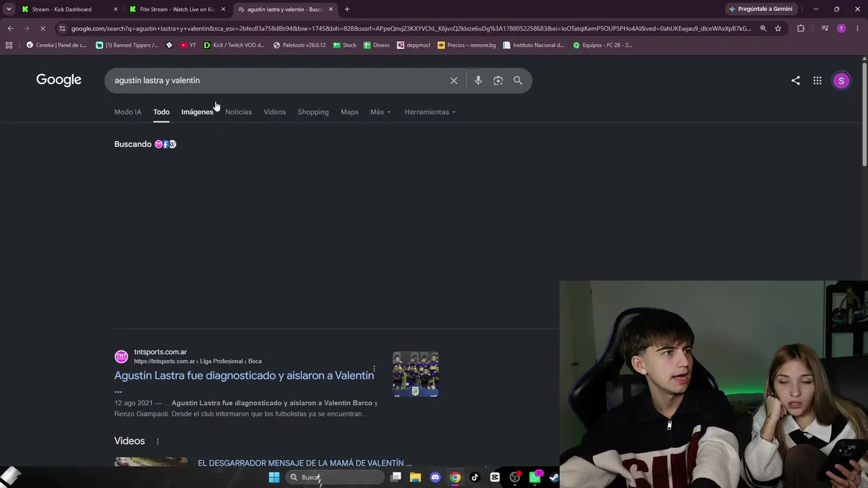Open the Boca team thumbnail in result
Image resolution: width=868 pixels, height=488 pixels.
416,374
